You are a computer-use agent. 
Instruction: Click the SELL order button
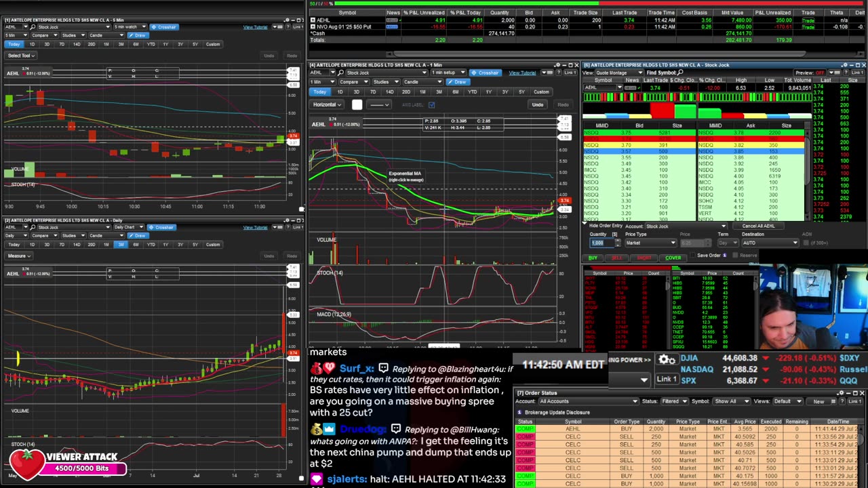coord(616,258)
